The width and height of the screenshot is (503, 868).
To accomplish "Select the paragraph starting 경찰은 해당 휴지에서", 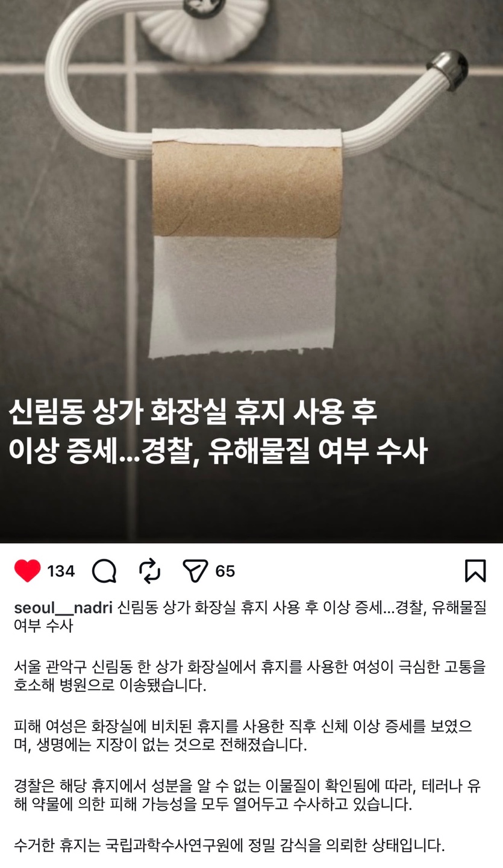I will (247, 794).
